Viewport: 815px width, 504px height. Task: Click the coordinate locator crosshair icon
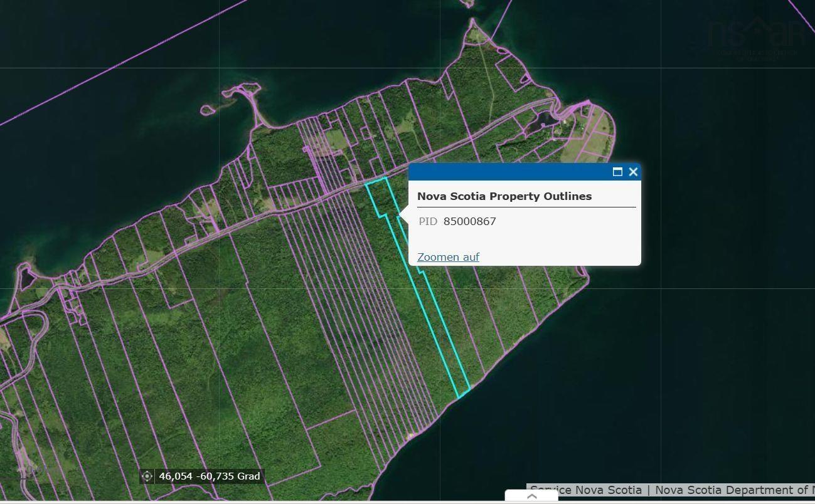[x=147, y=476]
